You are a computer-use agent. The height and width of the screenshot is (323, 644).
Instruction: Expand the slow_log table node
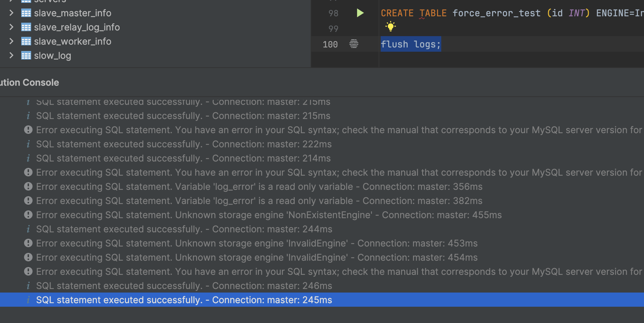[11, 56]
